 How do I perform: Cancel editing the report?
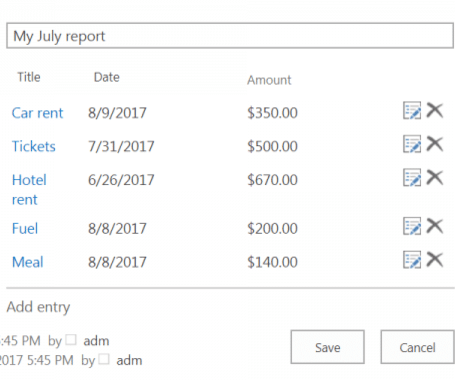417,347
